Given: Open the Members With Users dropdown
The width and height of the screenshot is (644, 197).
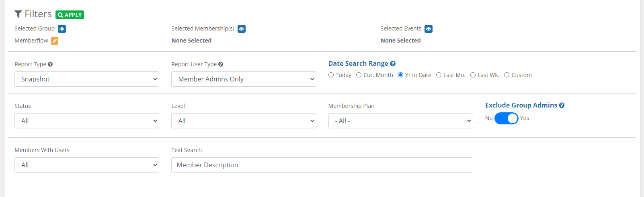Looking at the screenshot, I should (87, 165).
